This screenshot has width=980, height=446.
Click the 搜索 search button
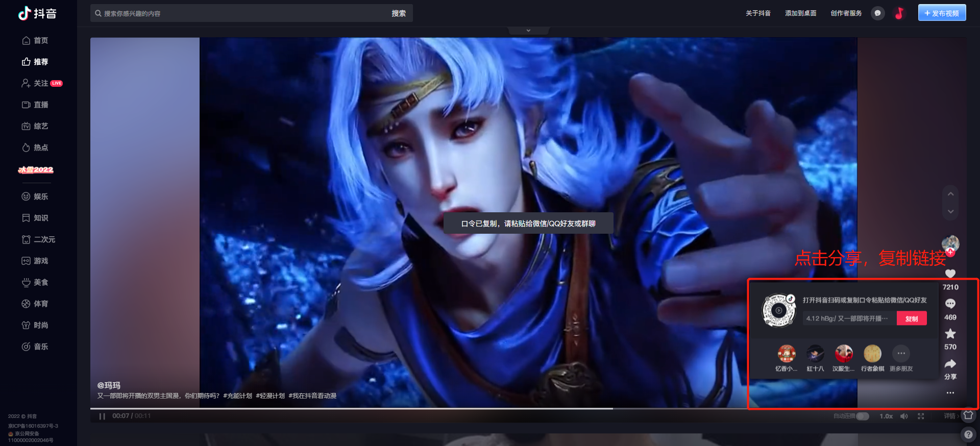coord(399,13)
